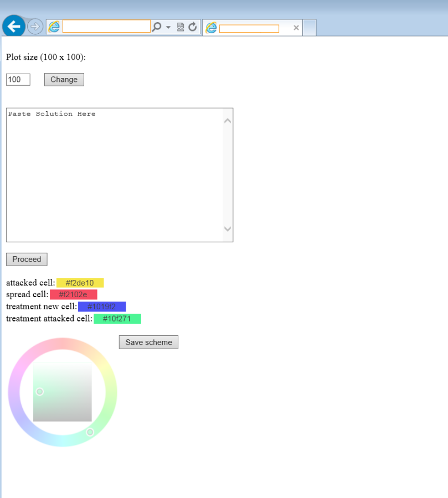Go back using the browser back arrow
This screenshot has width=448, height=498.
tap(14, 26)
